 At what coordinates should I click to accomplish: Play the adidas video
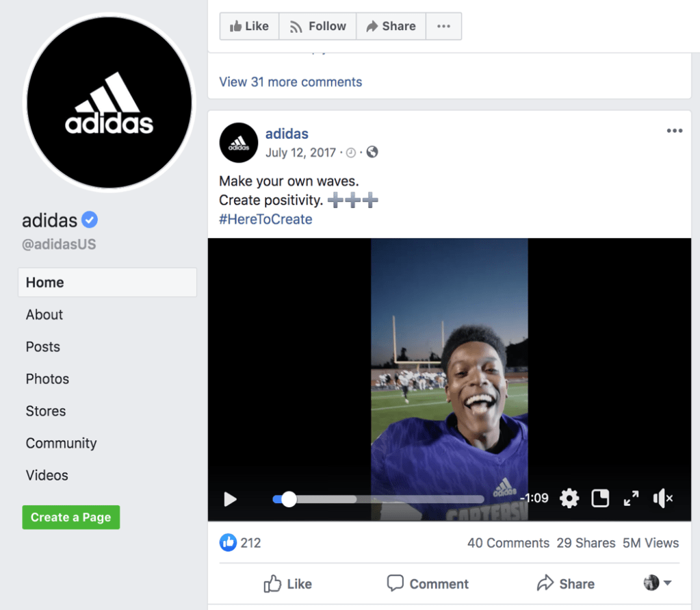[x=231, y=499]
